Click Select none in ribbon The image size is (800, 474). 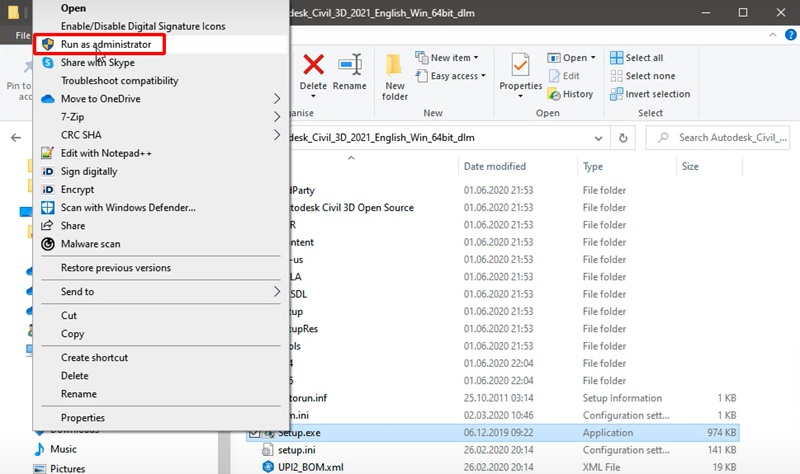[x=643, y=76]
